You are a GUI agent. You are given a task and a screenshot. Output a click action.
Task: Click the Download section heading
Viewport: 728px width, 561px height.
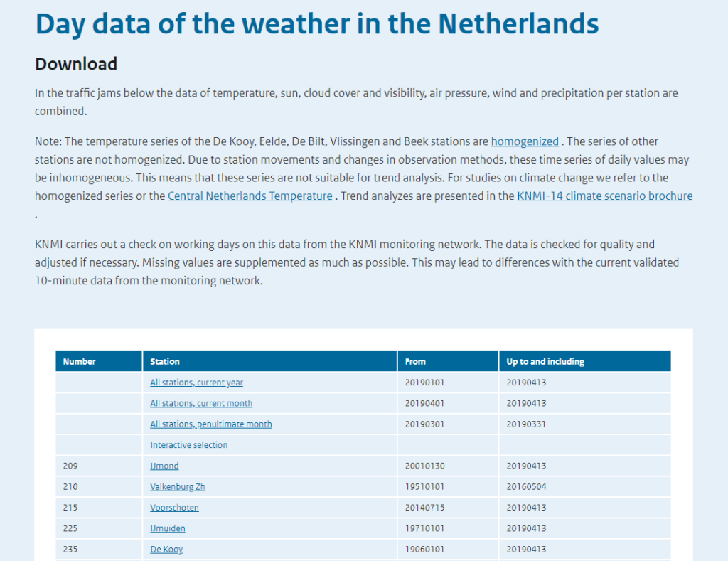click(76, 64)
